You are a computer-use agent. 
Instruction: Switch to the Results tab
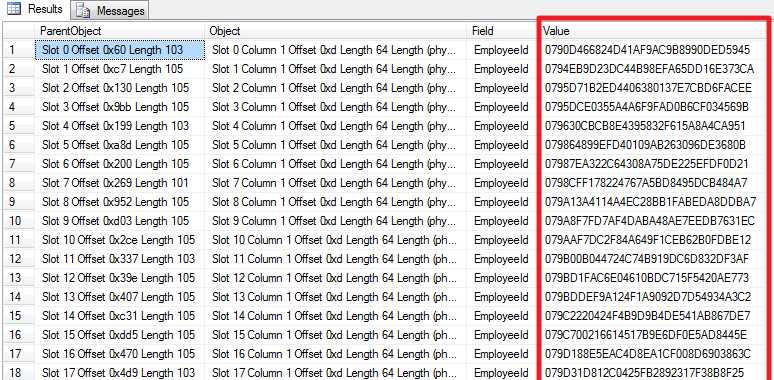click(x=34, y=10)
